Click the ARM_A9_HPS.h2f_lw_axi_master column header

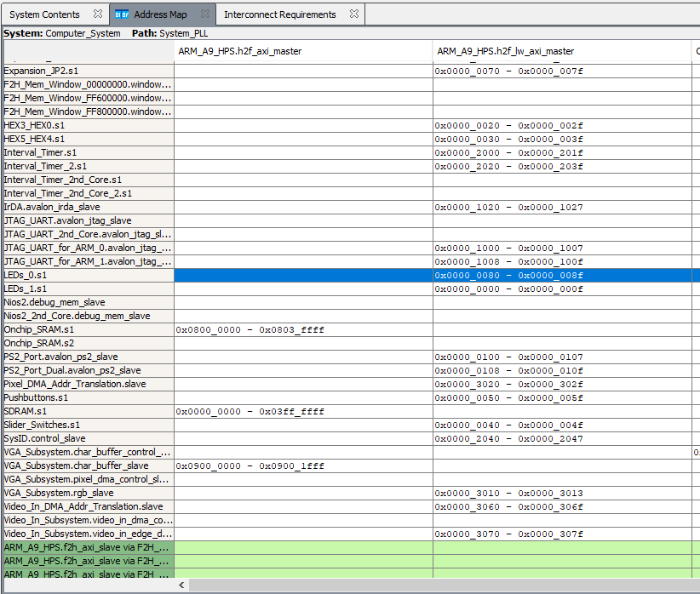point(506,51)
